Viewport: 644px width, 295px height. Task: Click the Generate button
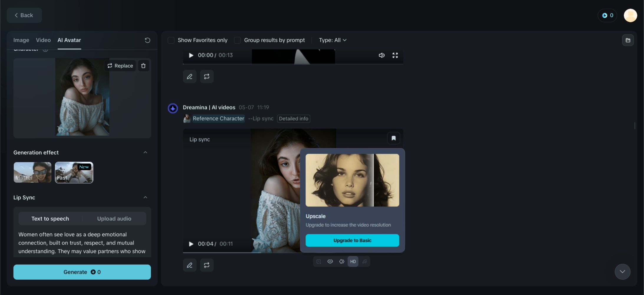point(82,272)
